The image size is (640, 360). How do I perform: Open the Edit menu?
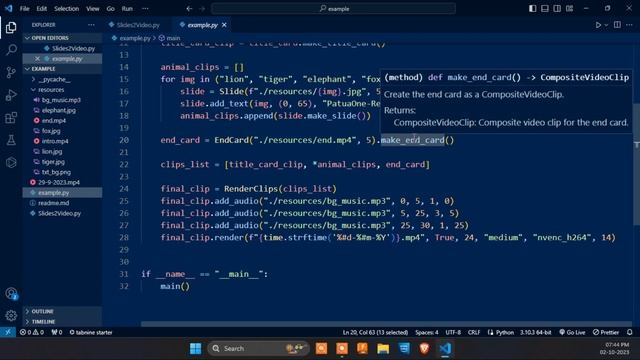click(x=41, y=9)
